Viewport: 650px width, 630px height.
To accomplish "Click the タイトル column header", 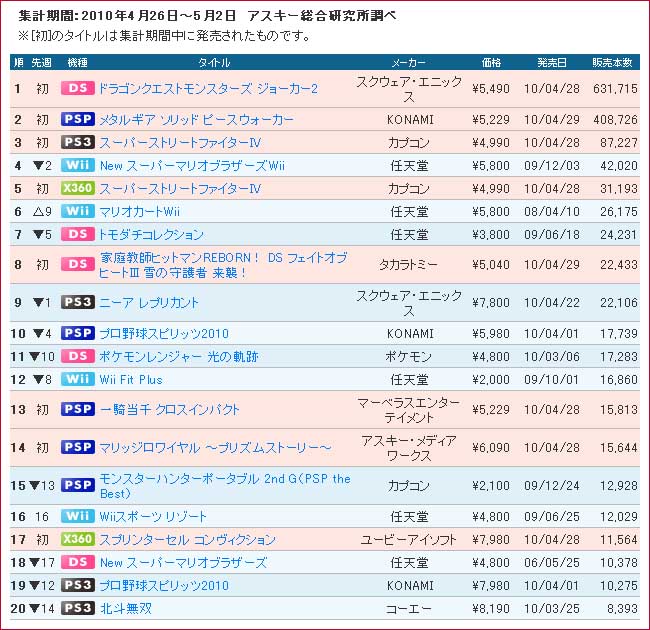I will click(x=214, y=63).
